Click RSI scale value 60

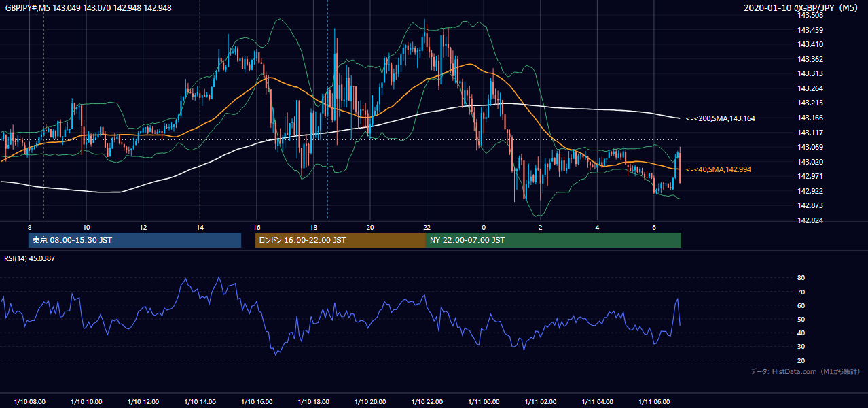click(801, 305)
